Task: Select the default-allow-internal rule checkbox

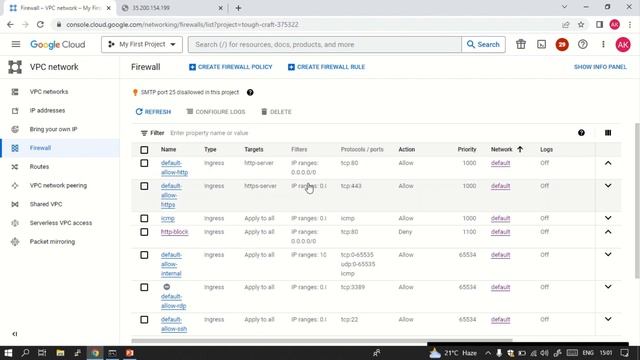Action: [144, 255]
